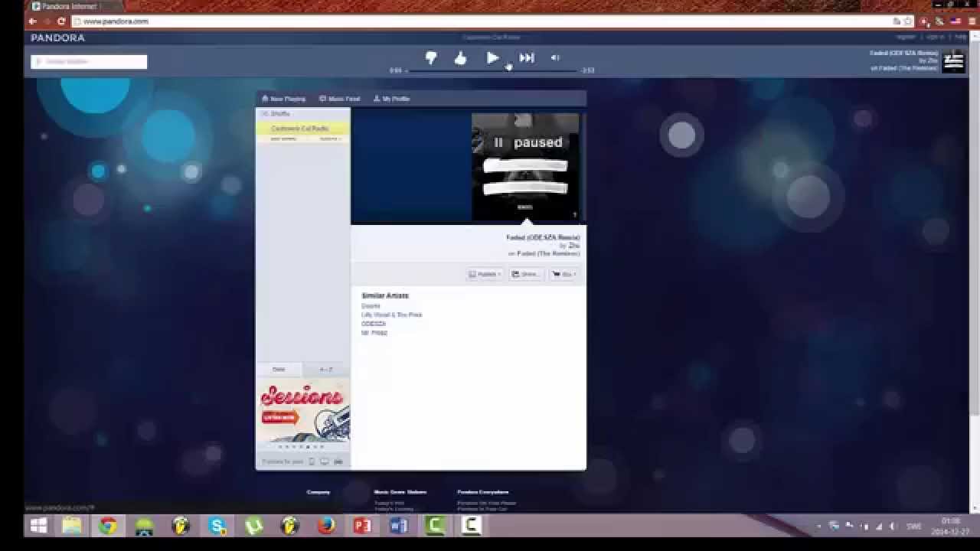Screen dimensions: 980x551
Task: Open Skype from the taskbar
Action: pyautogui.click(x=217, y=526)
